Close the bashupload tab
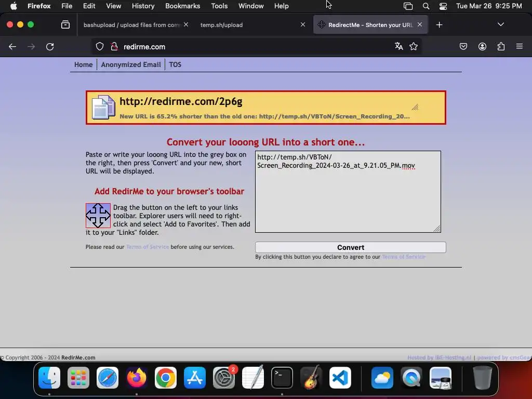 [x=186, y=24]
